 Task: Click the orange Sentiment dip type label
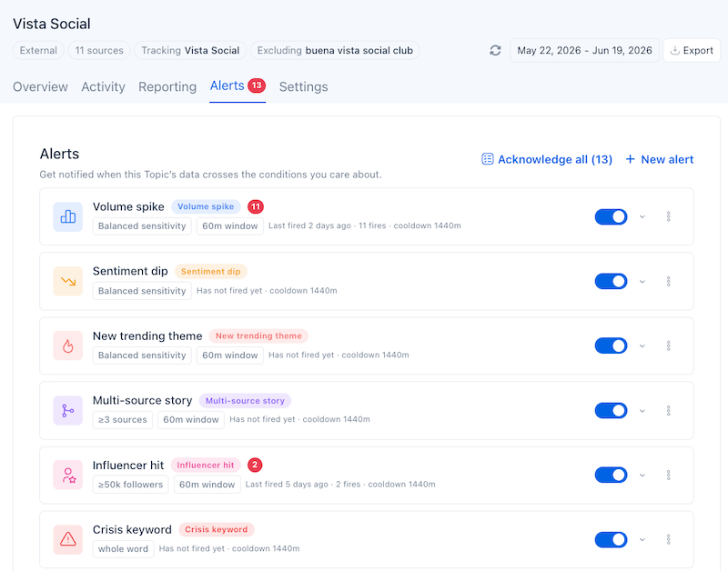[211, 271]
